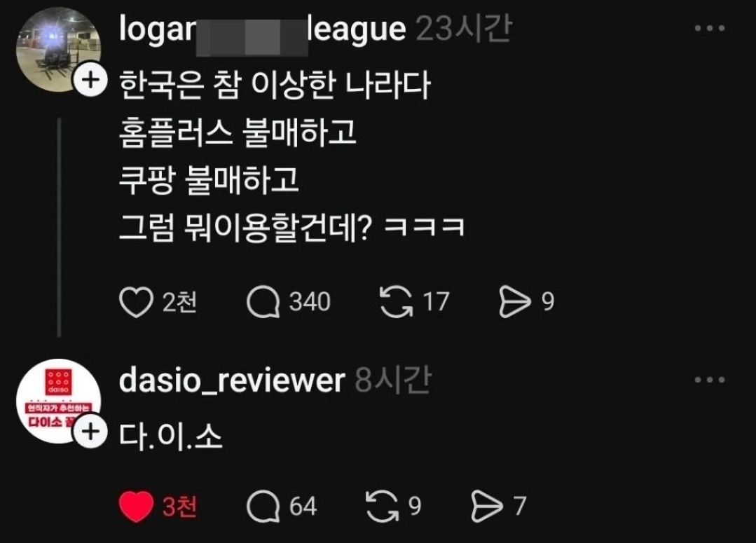This screenshot has width=756, height=543.
Task: Like the post about boycotting Homeplus
Action: click(136, 302)
